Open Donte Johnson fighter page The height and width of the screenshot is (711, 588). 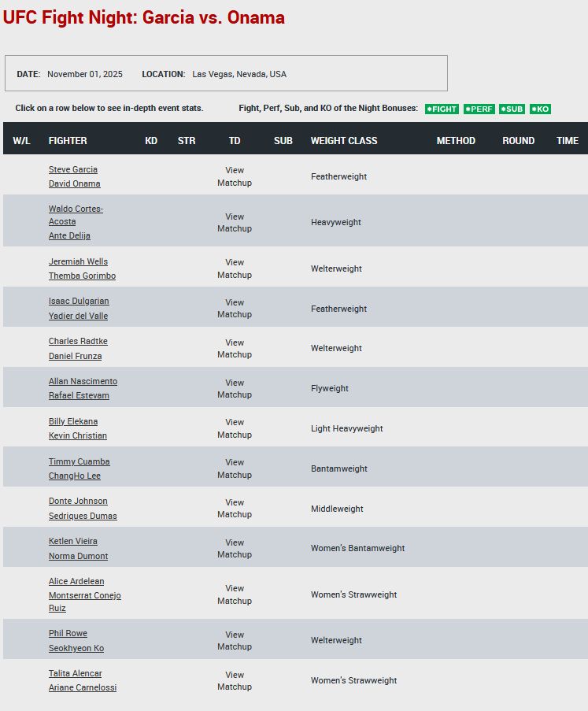(78, 501)
